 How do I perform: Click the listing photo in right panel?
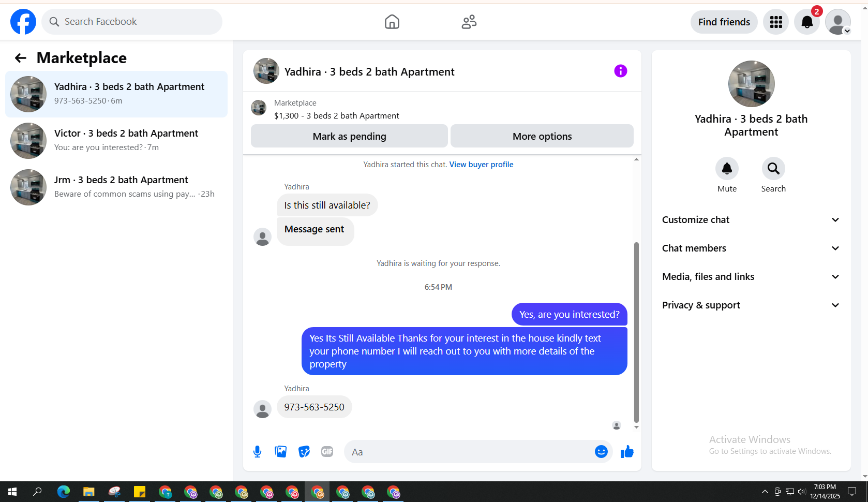pyautogui.click(x=751, y=84)
